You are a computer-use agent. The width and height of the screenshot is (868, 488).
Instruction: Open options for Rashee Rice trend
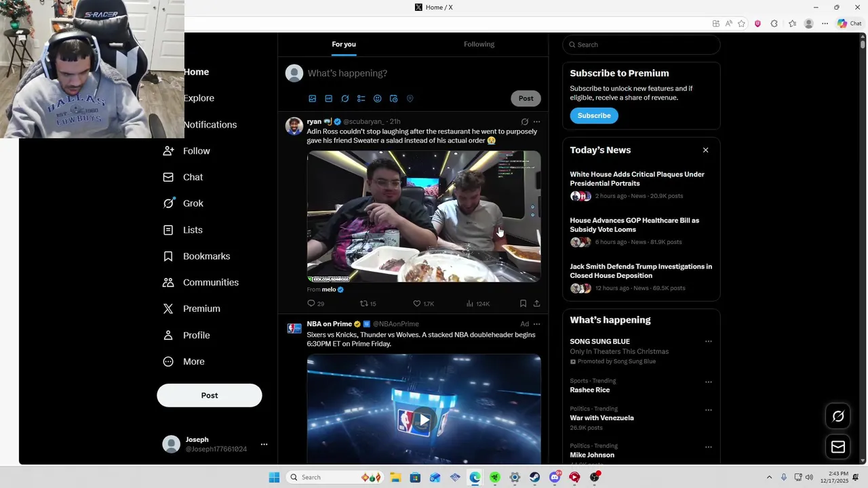click(708, 382)
